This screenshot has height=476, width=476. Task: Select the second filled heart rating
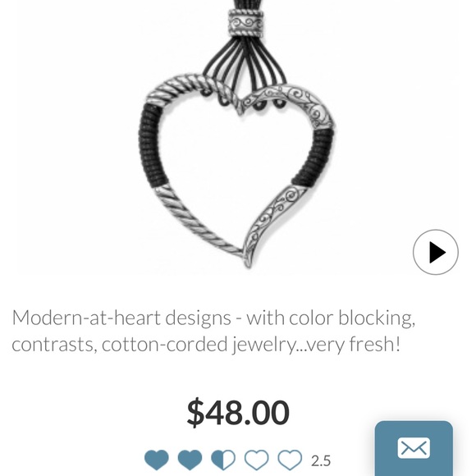coord(190,460)
